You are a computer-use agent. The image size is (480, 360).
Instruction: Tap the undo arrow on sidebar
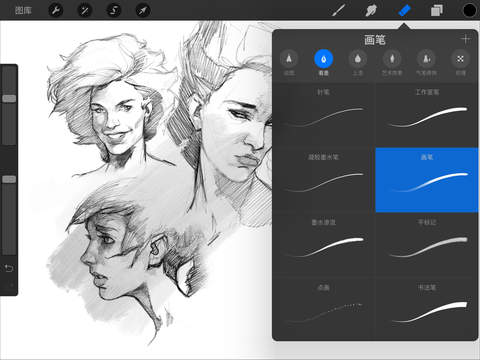(x=9, y=268)
